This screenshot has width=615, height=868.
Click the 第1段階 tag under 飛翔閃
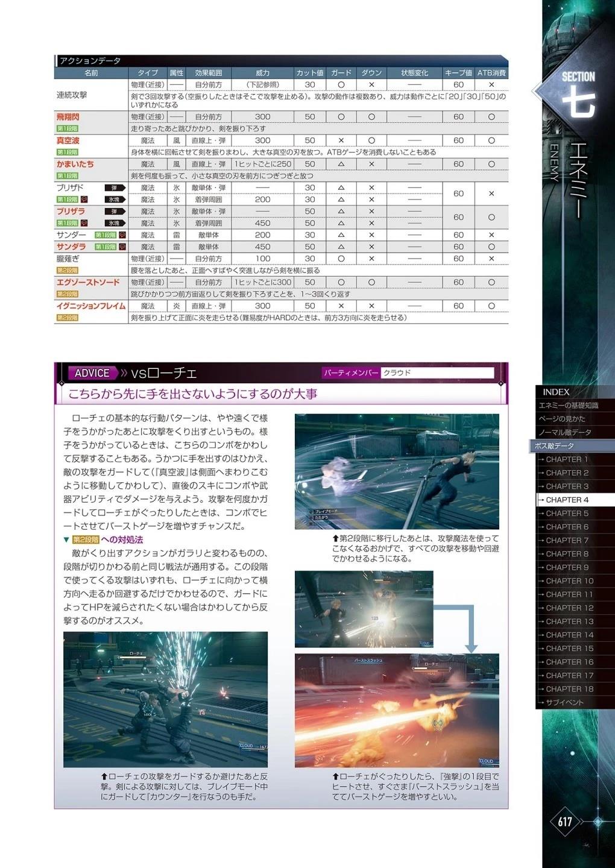67,128
